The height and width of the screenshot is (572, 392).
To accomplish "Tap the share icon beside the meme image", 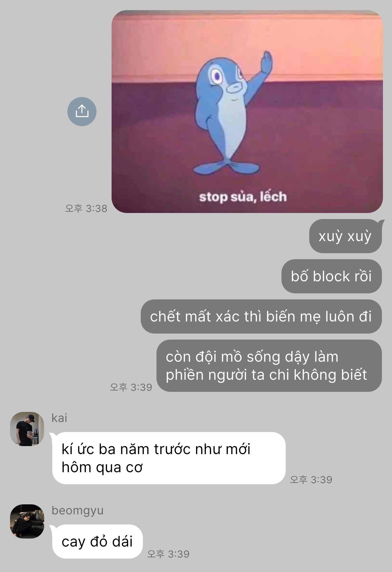I will (x=82, y=112).
